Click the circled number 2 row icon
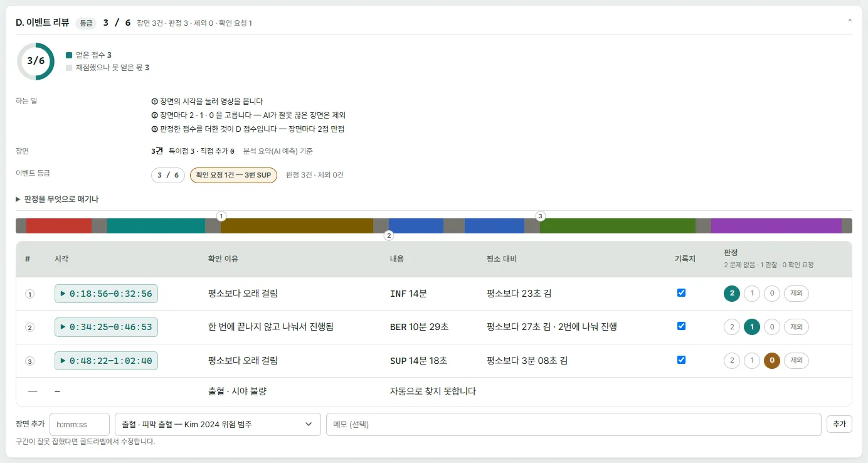This screenshot has width=868, height=463. (x=29, y=327)
